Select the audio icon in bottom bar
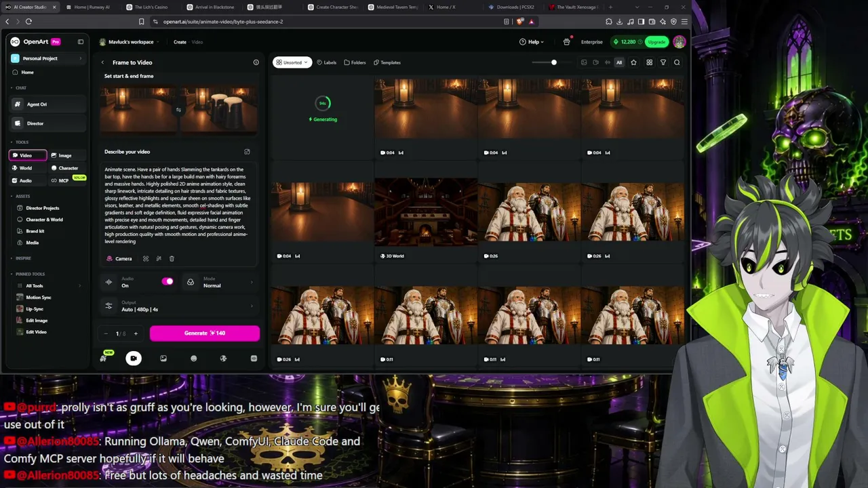868x488 pixels. (254, 359)
